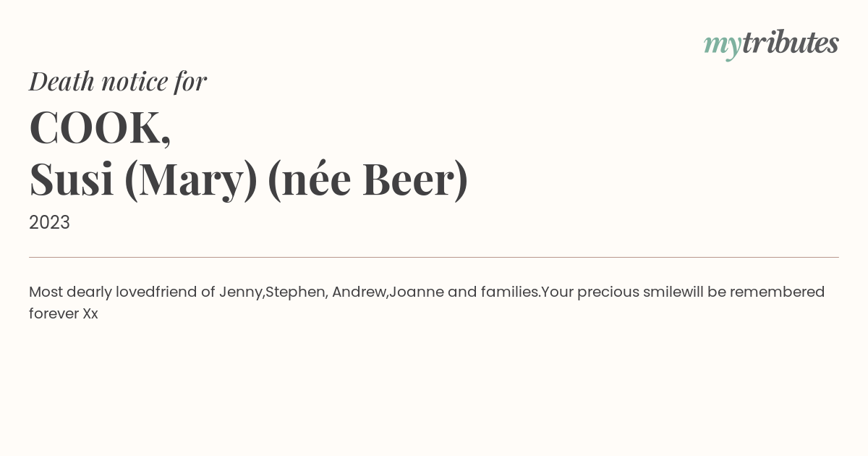Click the name "Andrew" in the notice
The height and width of the screenshot is (456, 868).
358,292
